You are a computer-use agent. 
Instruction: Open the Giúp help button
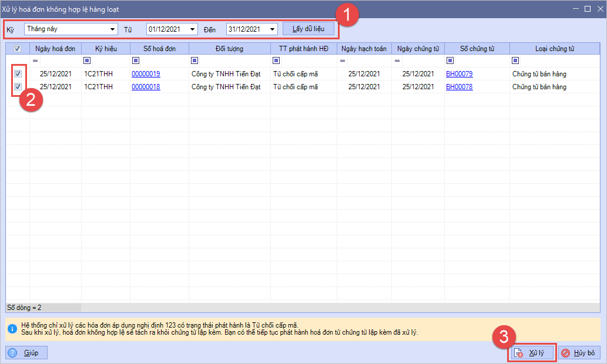(26, 352)
